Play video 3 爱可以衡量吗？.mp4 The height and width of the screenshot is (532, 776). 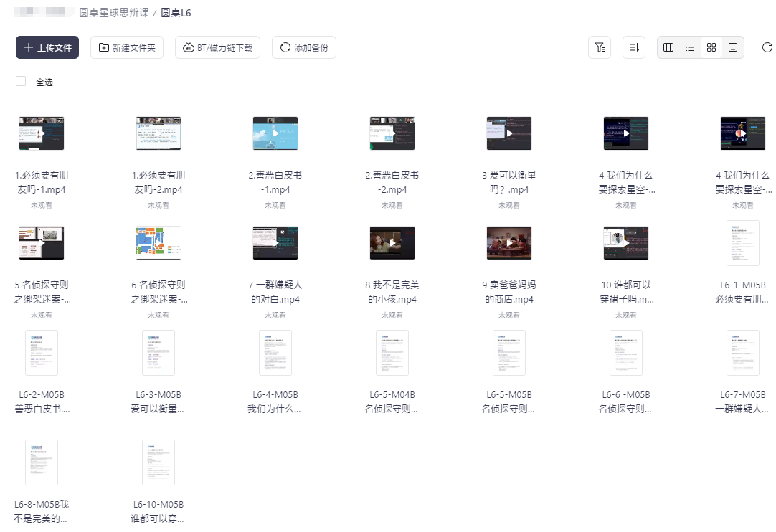click(x=509, y=133)
